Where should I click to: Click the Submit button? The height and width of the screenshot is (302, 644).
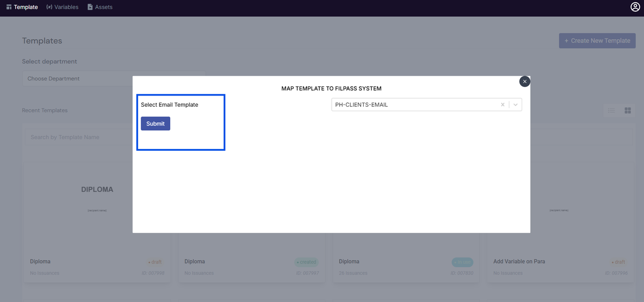[156, 123]
